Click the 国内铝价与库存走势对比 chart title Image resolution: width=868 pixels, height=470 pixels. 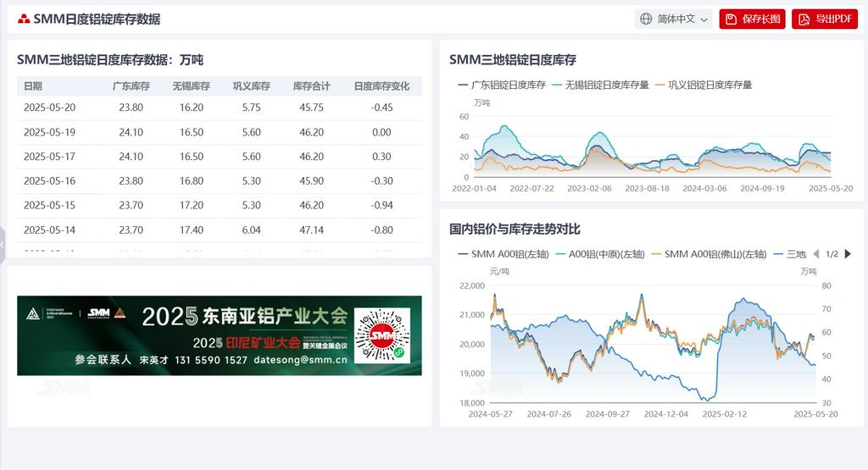pos(515,229)
